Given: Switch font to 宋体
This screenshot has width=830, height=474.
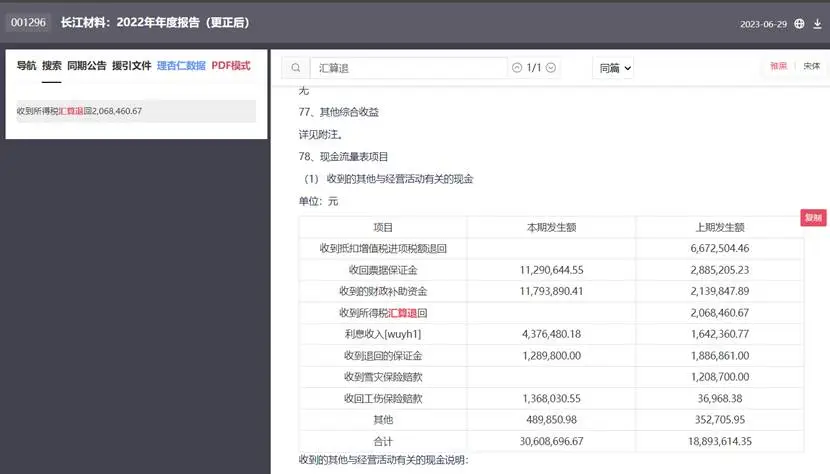Looking at the screenshot, I should 811,66.
